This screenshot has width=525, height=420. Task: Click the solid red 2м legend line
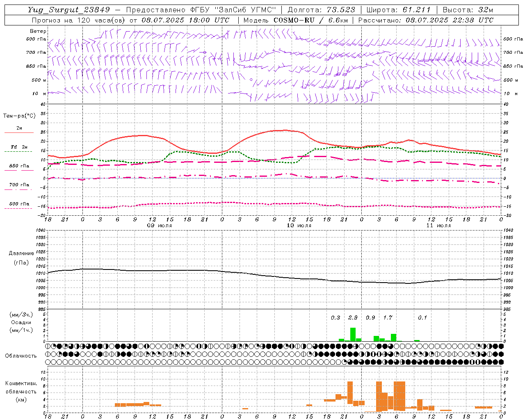[19, 132]
